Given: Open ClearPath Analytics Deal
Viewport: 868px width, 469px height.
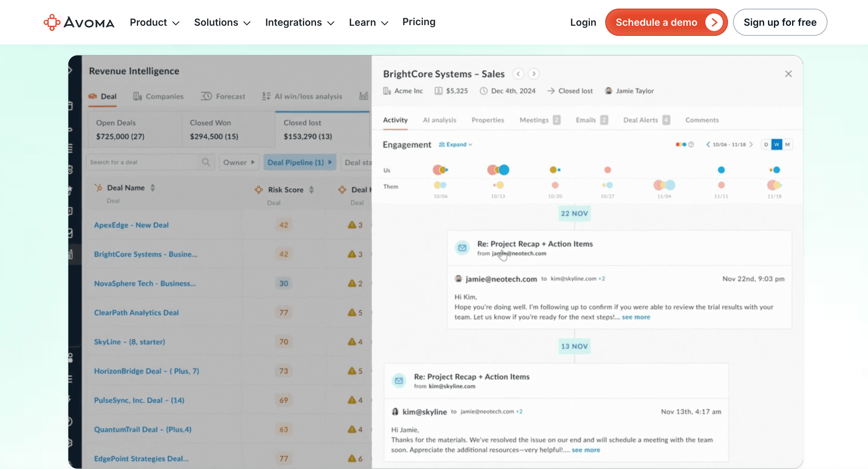Looking at the screenshot, I should coord(137,313).
